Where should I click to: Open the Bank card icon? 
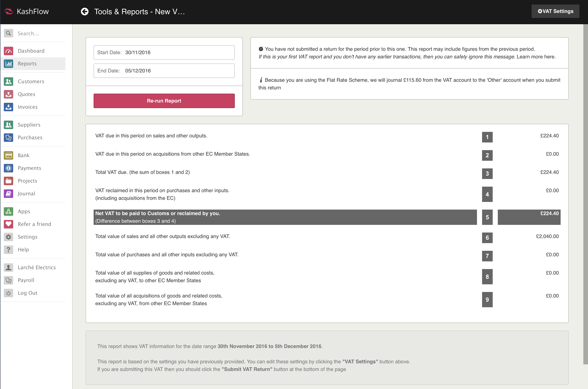pos(8,155)
